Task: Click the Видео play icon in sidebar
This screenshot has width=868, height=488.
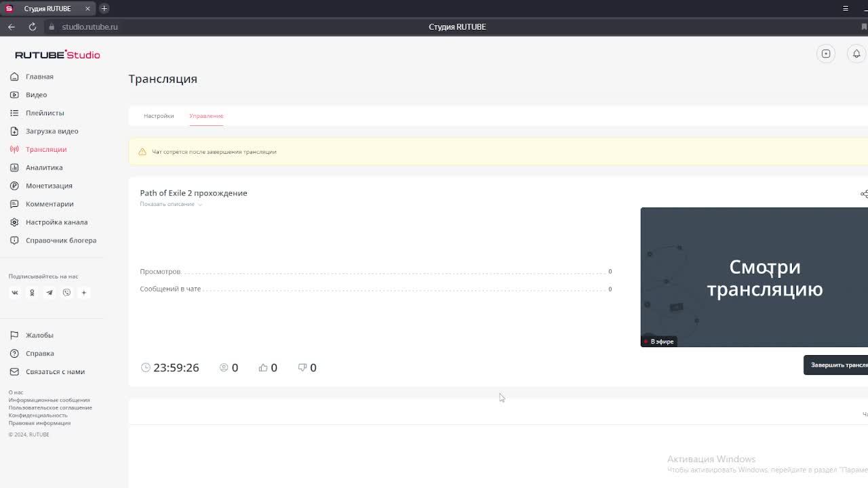Action: (x=14, y=95)
